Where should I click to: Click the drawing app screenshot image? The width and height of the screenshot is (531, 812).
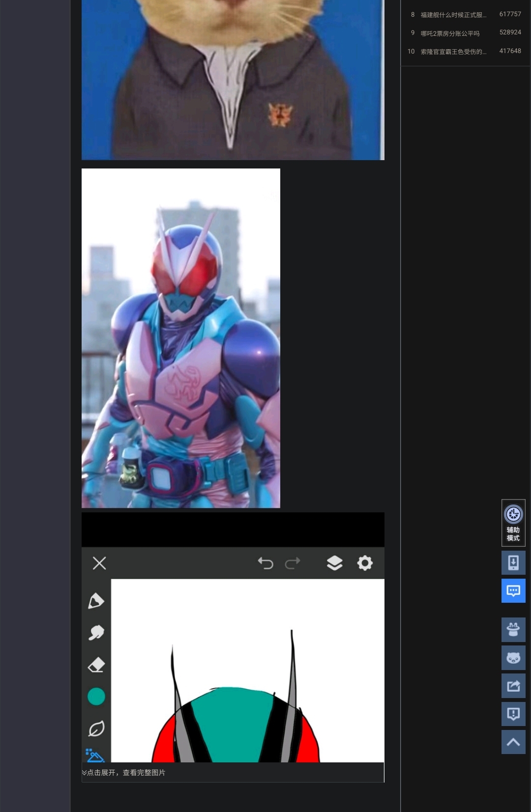[233, 637]
